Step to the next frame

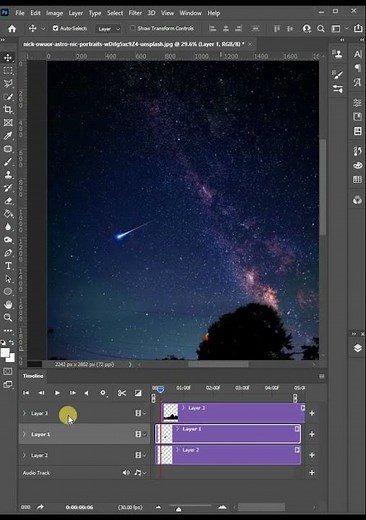click(72, 393)
